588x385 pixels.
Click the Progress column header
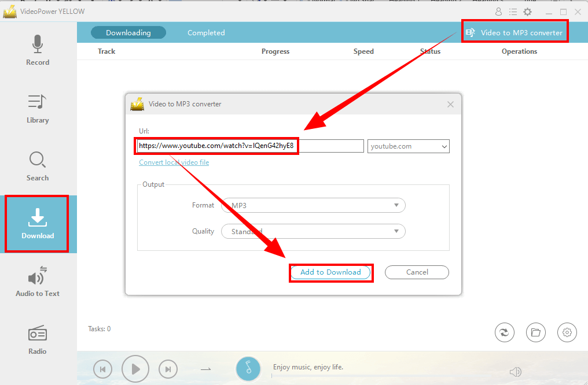[x=275, y=51]
